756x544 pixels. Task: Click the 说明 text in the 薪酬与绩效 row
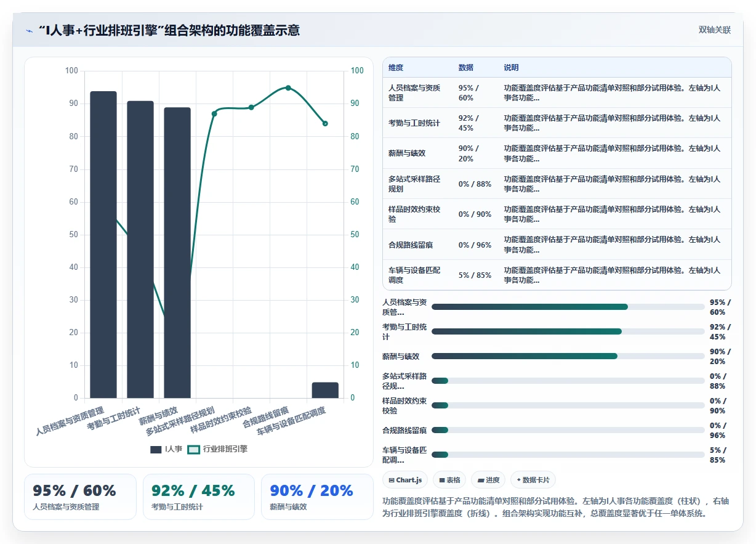click(612, 153)
